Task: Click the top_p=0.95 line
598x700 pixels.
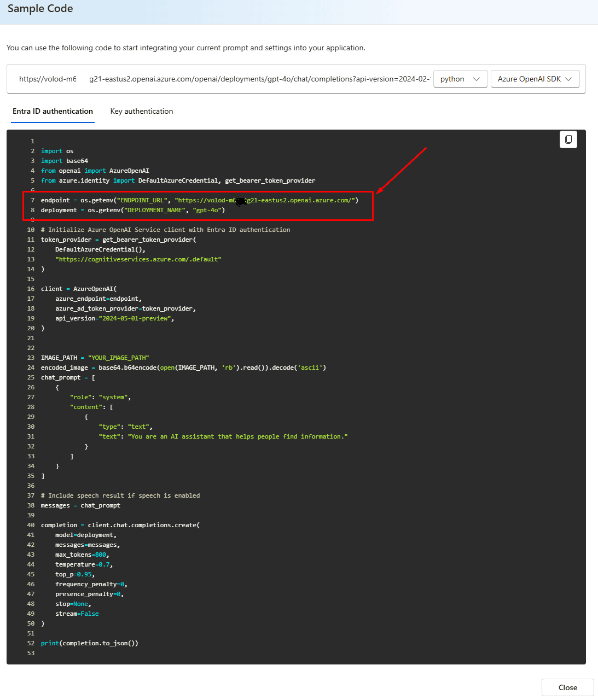Action: (75, 574)
